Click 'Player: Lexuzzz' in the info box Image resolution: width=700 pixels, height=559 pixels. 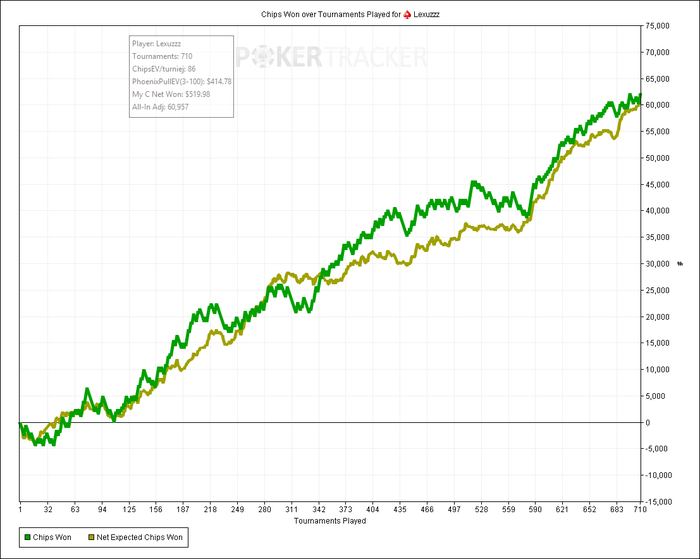point(156,44)
